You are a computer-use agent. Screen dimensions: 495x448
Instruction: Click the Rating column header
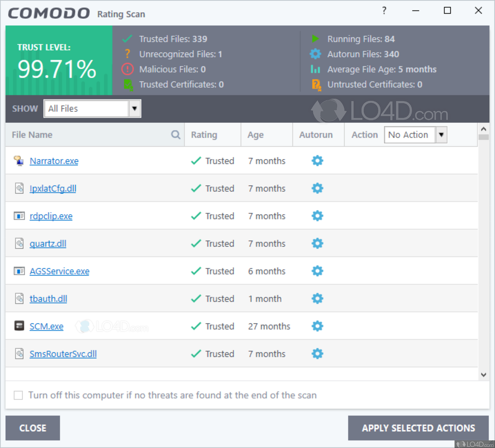point(204,135)
